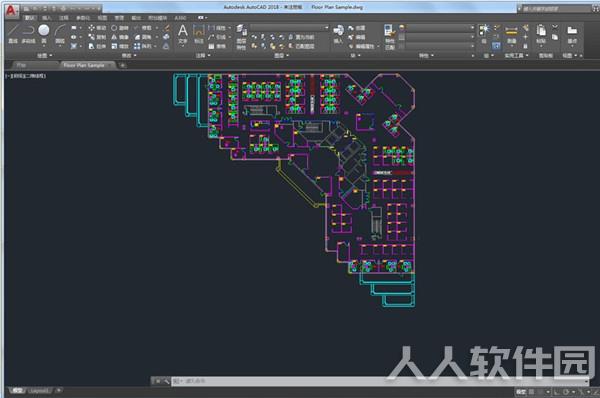Screen dimensions: 600x398
Task: Open the linetype dropdown in Properties panel
Action: pyautogui.click(x=440, y=46)
